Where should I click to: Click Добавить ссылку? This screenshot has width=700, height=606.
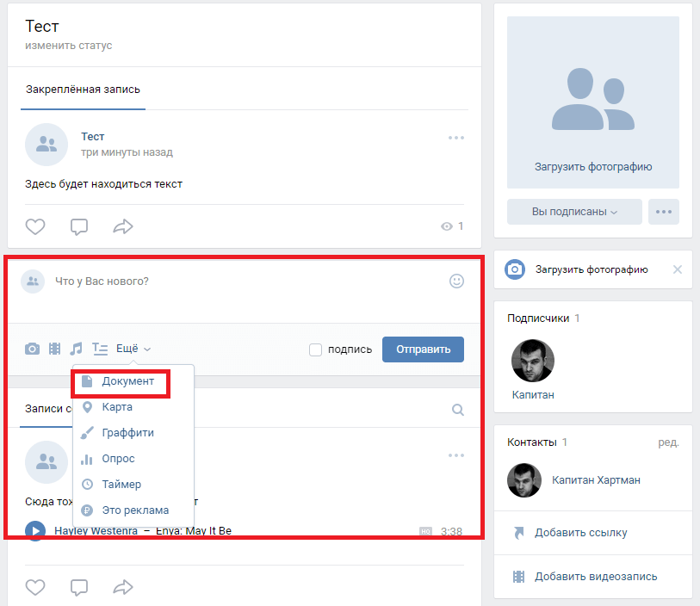(x=581, y=533)
